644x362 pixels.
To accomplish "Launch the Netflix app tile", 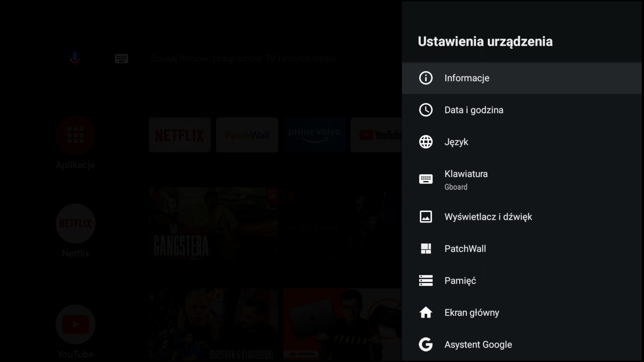I will coord(180,135).
